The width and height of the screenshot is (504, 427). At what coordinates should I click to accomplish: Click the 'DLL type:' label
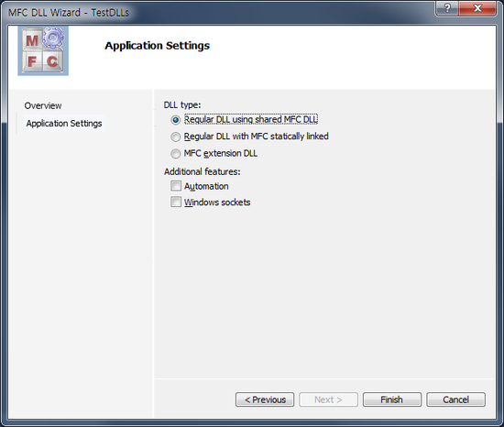coord(182,105)
